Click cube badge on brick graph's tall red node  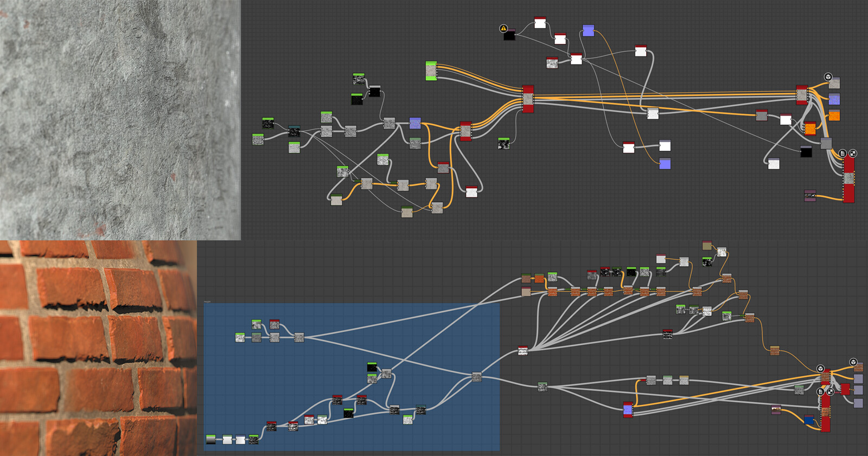pos(821,369)
